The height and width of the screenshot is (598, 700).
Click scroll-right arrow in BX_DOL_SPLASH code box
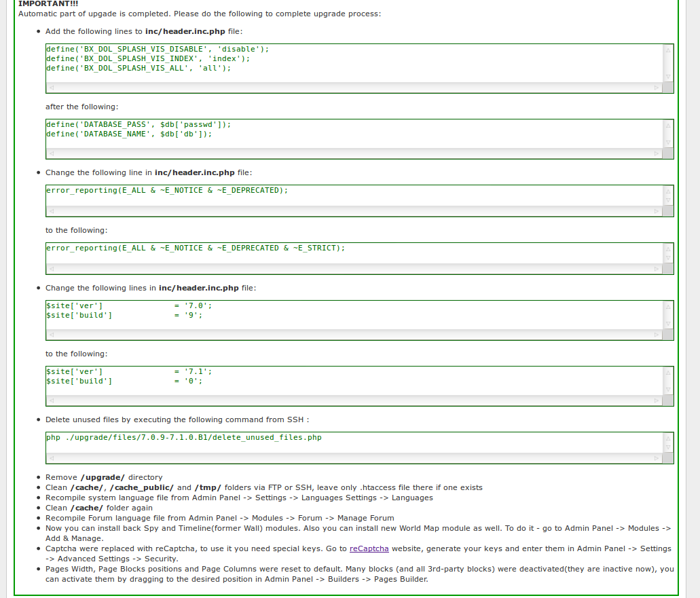pyautogui.click(x=656, y=88)
